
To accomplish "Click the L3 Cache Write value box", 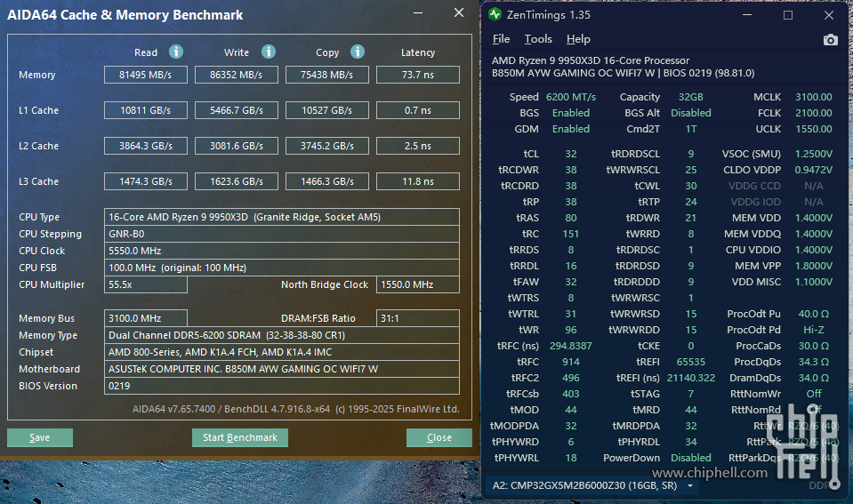I will pyautogui.click(x=236, y=181).
